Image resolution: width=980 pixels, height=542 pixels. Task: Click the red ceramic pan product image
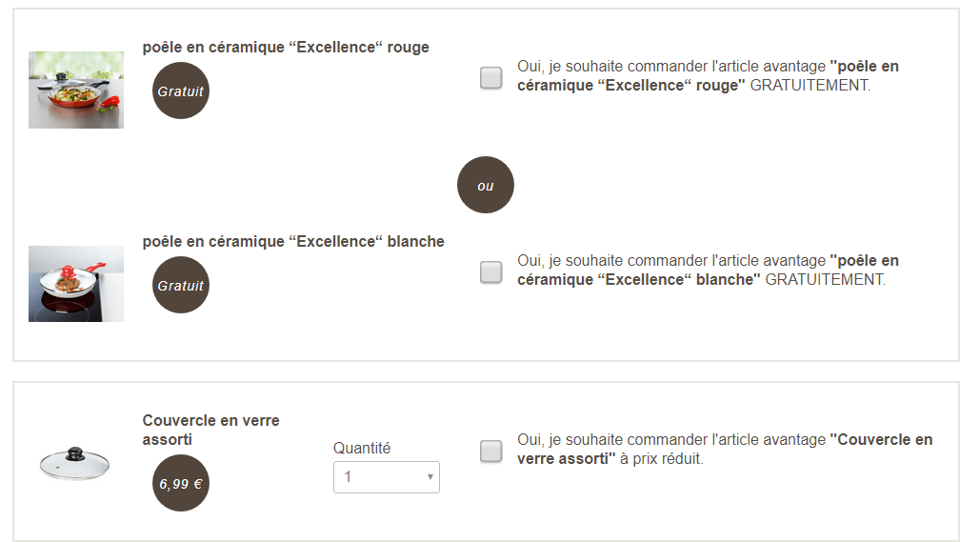tap(76, 90)
